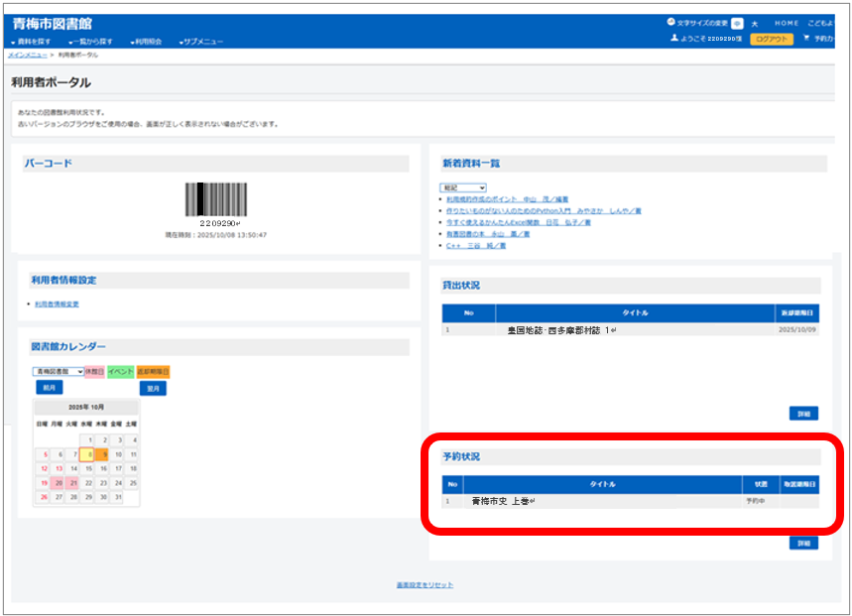The image size is (852, 616).
Task: Open the 利用者情報変更 link
Action: coord(57,304)
